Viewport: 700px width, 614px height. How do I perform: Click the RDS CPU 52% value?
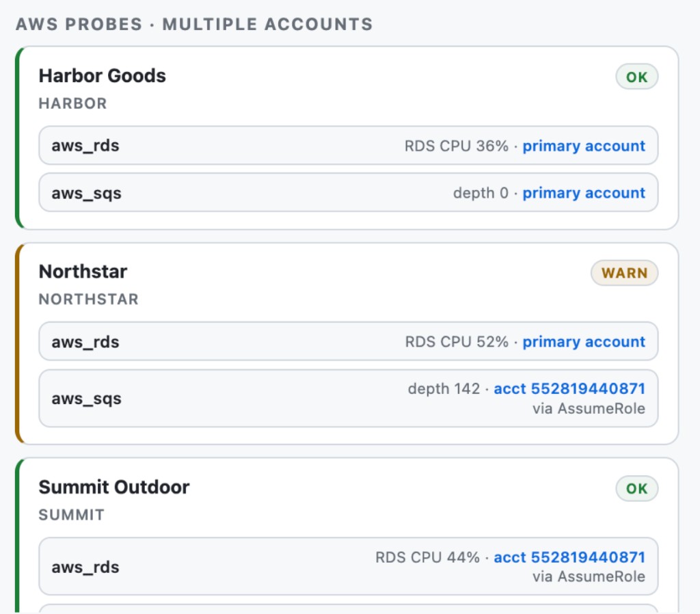(x=456, y=342)
